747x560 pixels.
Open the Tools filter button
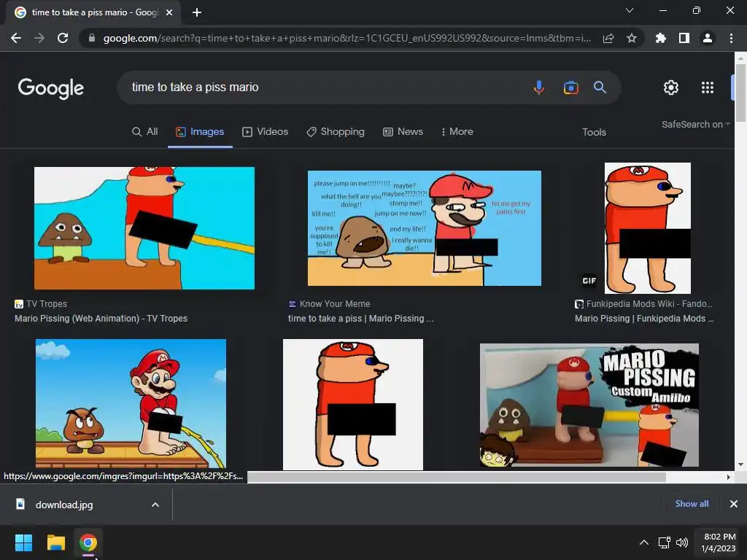tap(594, 133)
